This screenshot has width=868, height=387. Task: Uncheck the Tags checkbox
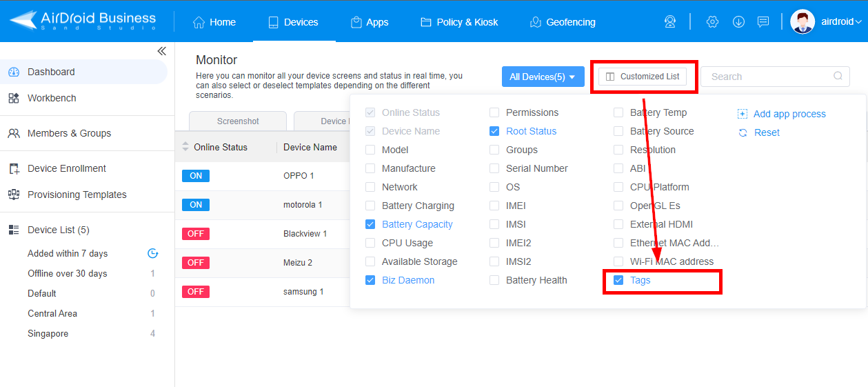pos(618,280)
